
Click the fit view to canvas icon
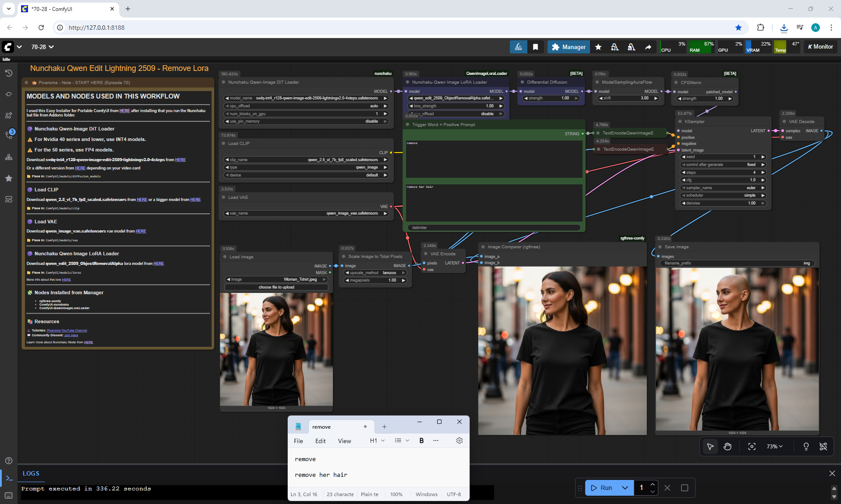[752, 446]
